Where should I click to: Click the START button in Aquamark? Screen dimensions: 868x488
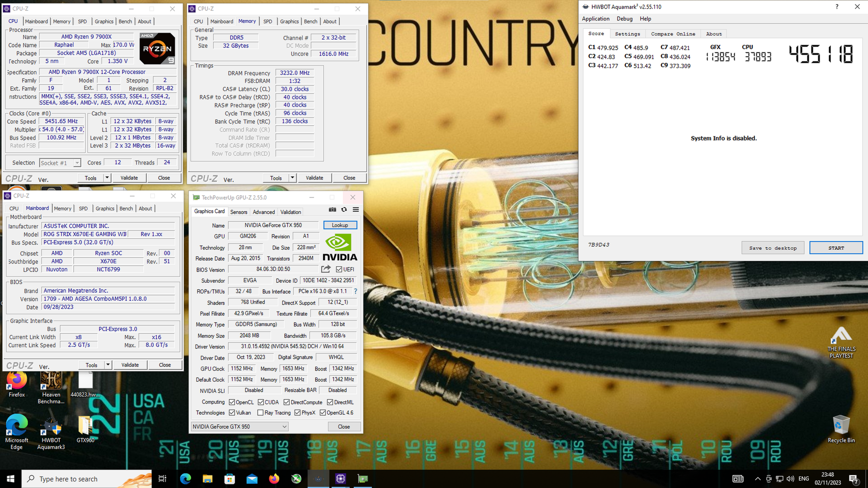pos(836,248)
